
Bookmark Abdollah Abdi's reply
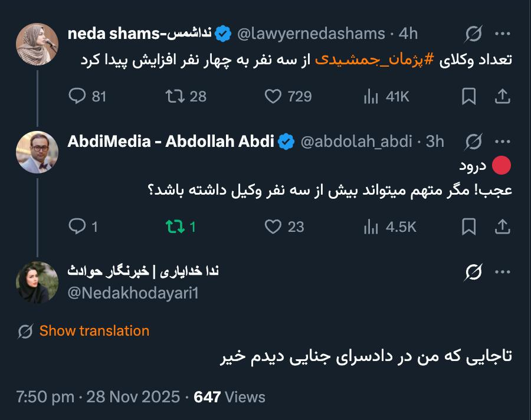(x=468, y=226)
